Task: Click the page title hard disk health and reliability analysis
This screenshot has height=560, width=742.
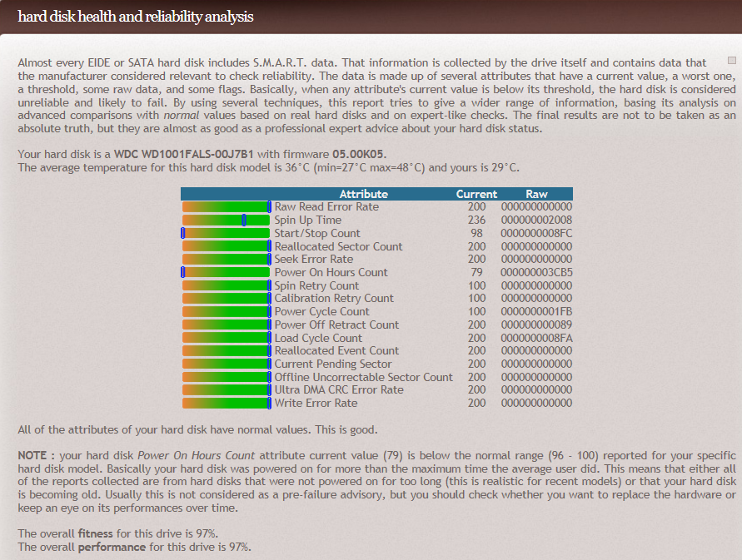Action: (x=136, y=17)
